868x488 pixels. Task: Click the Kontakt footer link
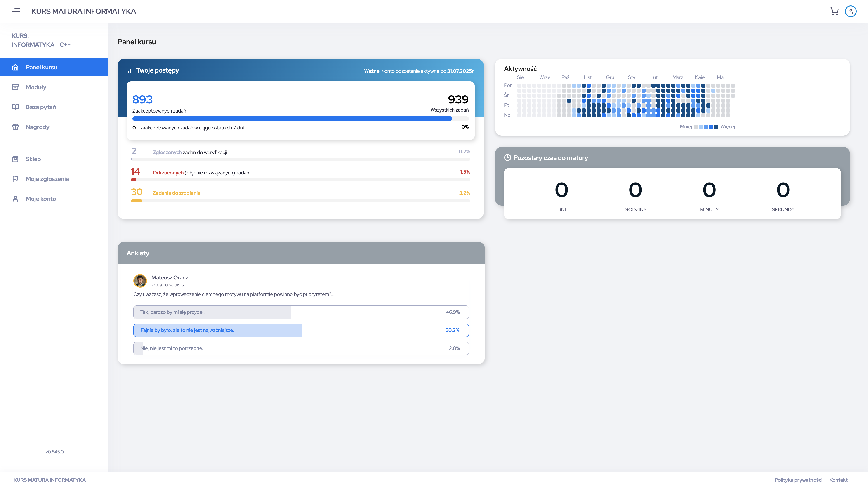click(x=838, y=480)
